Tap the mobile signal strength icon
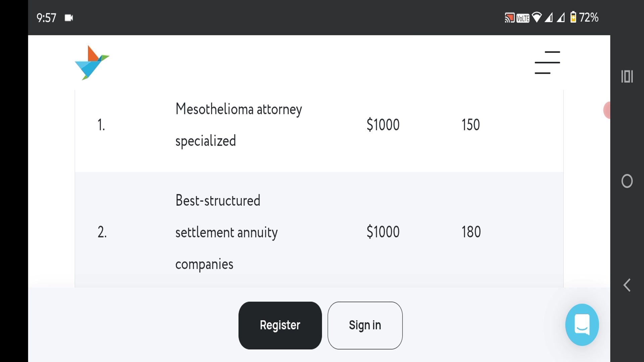Image resolution: width=644 pixels, height=362 pixels. [549, 17]
